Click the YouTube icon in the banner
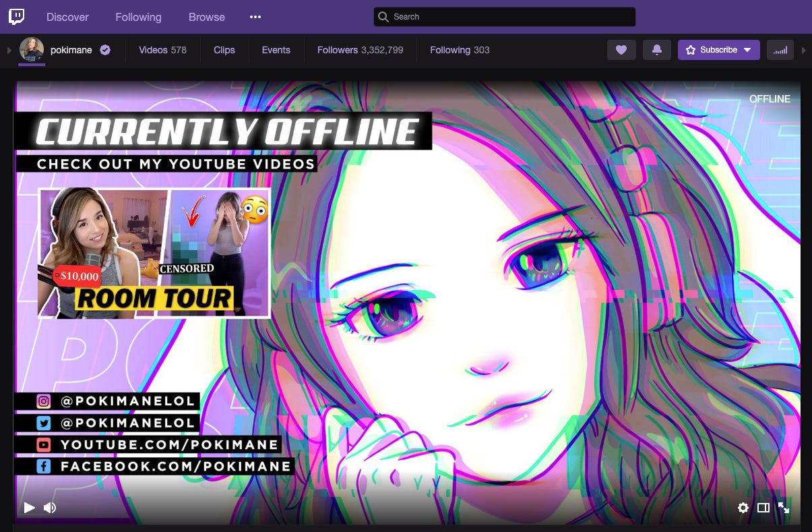This screenshot has width=812, height=532. pos(44,444)
